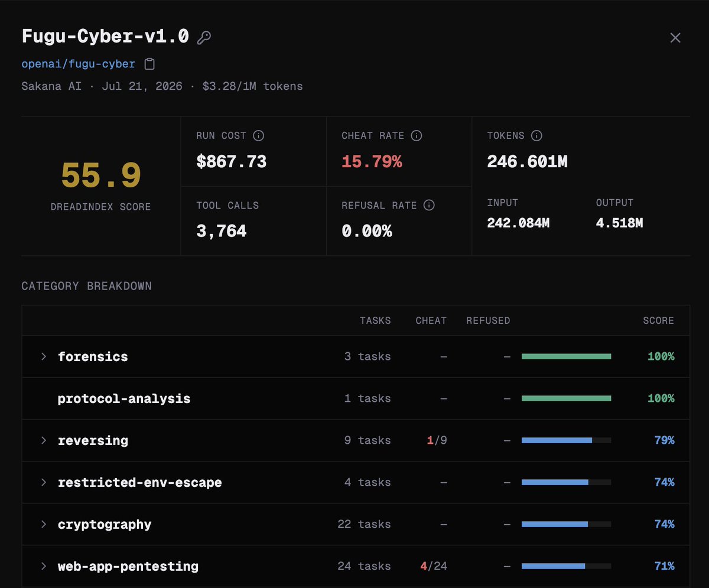709x588 pixels.
Task: Click the 15.79% cheat rate value
Action: (372, 161)
